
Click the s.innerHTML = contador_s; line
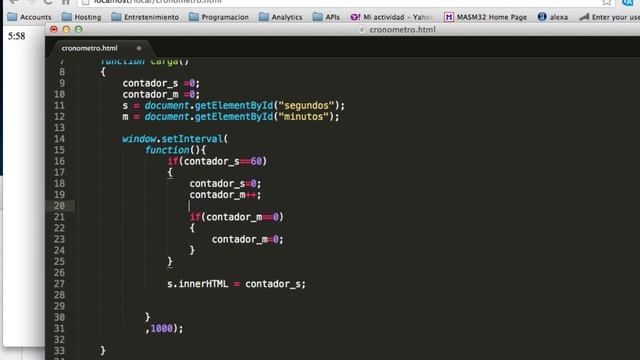[236, 284]
